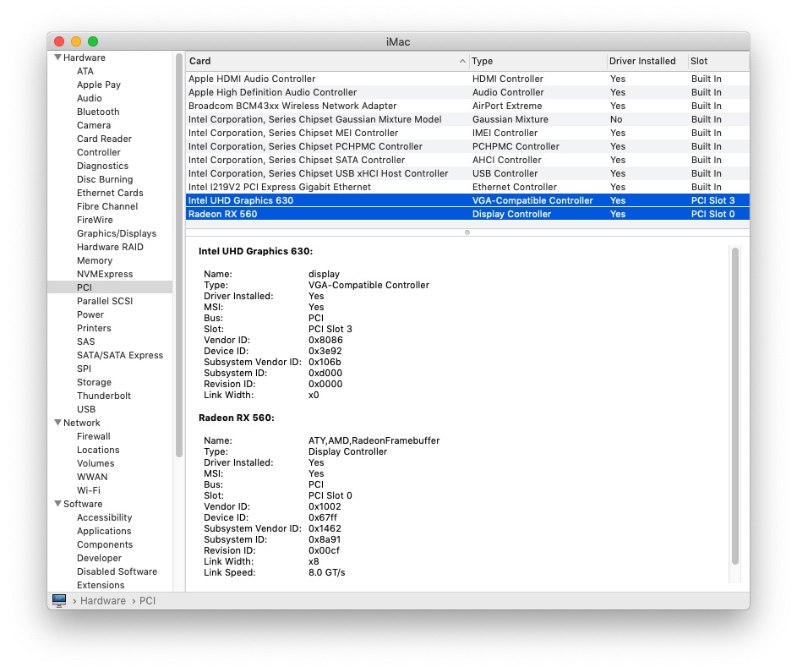Viewport: 797px width, 672px height.
Task: Click the details pane vertical scrollbar
Action: tap(734, 406)
